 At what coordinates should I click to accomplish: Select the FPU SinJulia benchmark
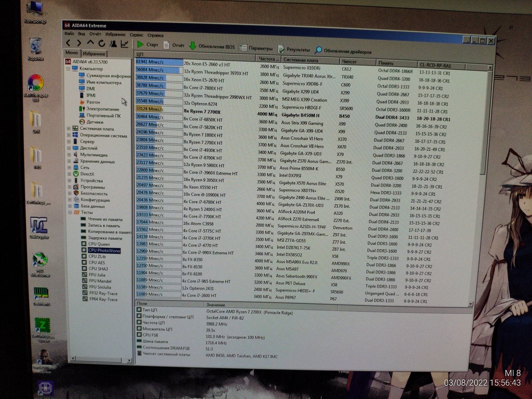[x=97, y=287]
